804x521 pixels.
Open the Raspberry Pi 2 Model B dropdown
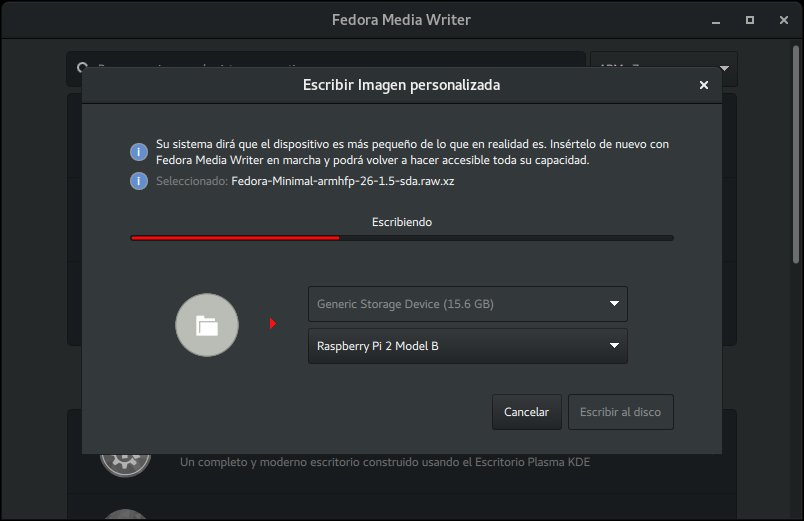(468, 346)
